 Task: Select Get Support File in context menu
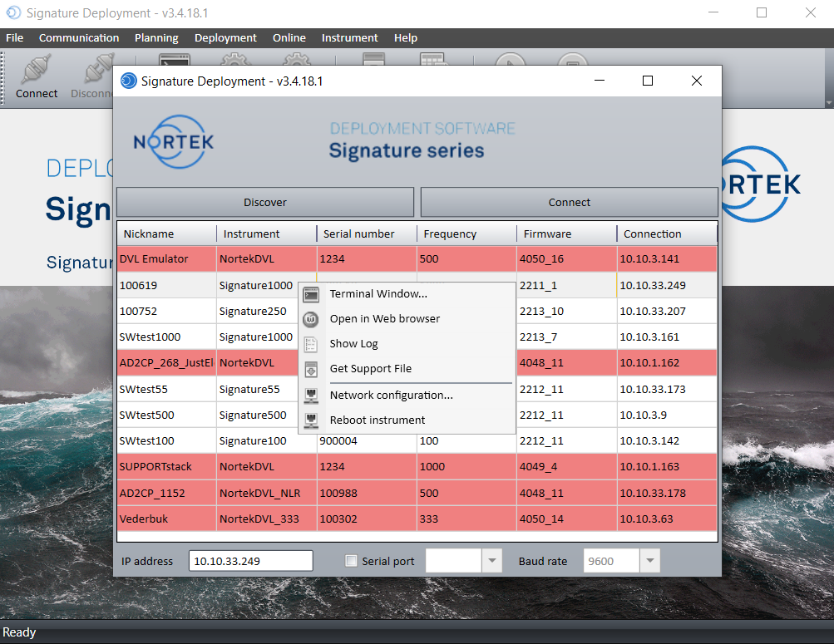tap(407, 369)
